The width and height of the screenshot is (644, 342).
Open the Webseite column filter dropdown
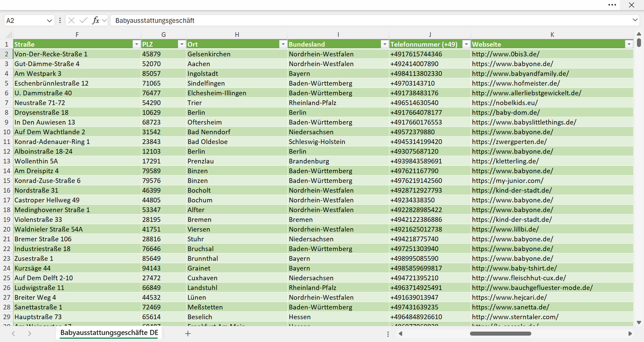tap(629, 44)
